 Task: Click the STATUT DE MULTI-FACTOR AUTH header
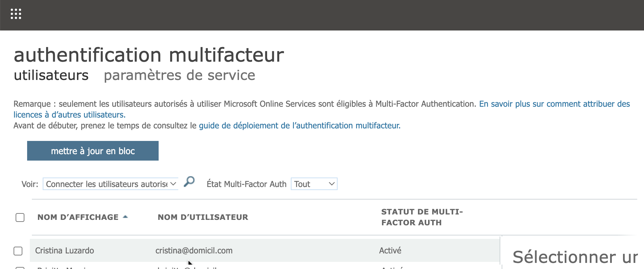tap(422, 217)
